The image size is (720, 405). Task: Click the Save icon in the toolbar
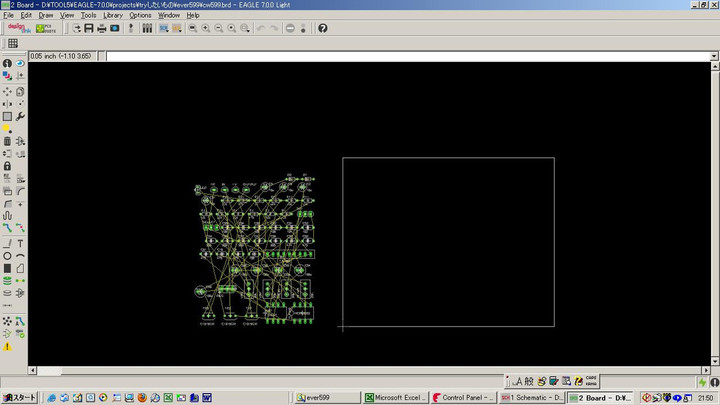click(88, 28)
